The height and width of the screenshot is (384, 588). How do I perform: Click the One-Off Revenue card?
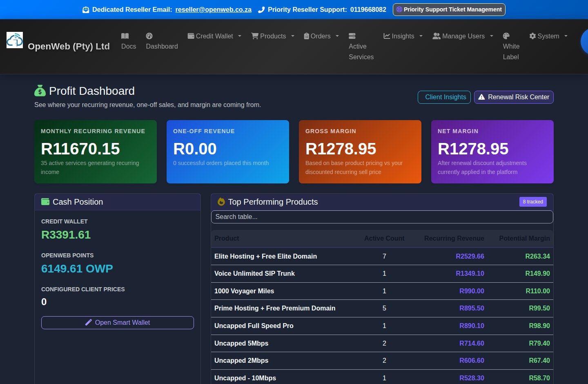tap(228, 152)
